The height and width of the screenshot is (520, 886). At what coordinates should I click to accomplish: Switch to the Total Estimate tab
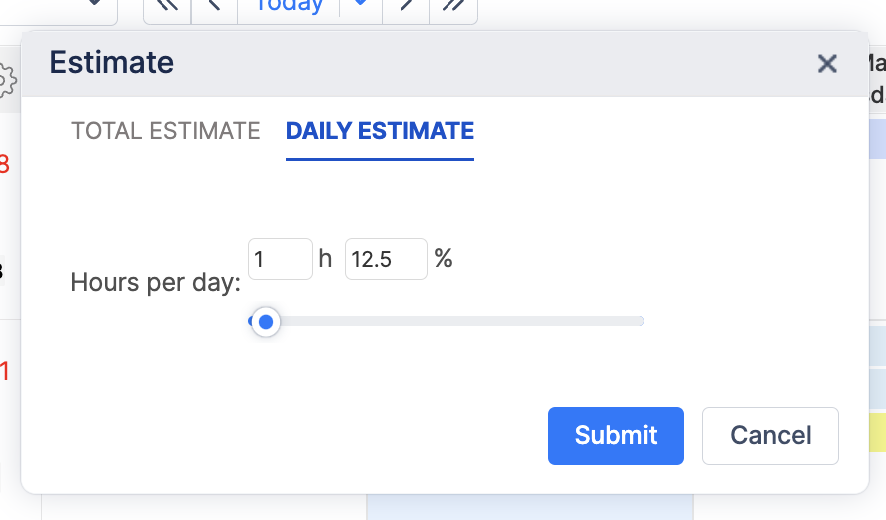point(166,131)
